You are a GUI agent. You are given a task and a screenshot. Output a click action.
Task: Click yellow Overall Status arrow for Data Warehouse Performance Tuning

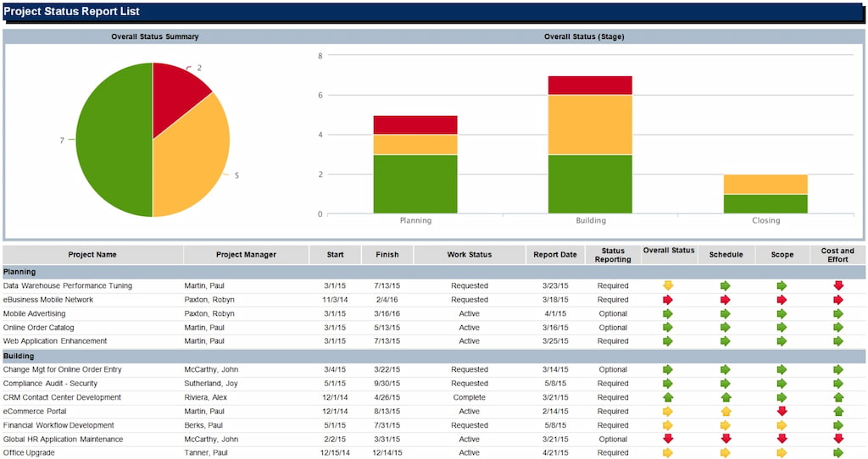[x=668, y=285]
